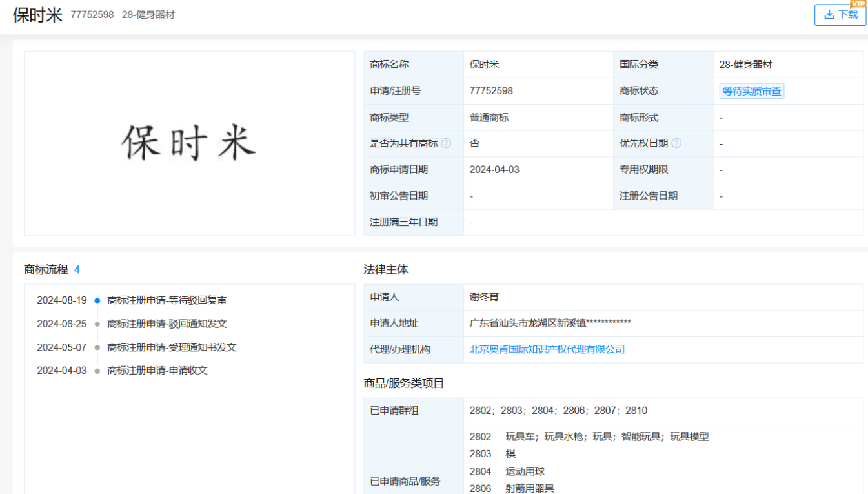The image size is (868, 494).
Task: Open the 北京奥肯国际知识产权代理有限公司 agency link
Action: [547, 349]
